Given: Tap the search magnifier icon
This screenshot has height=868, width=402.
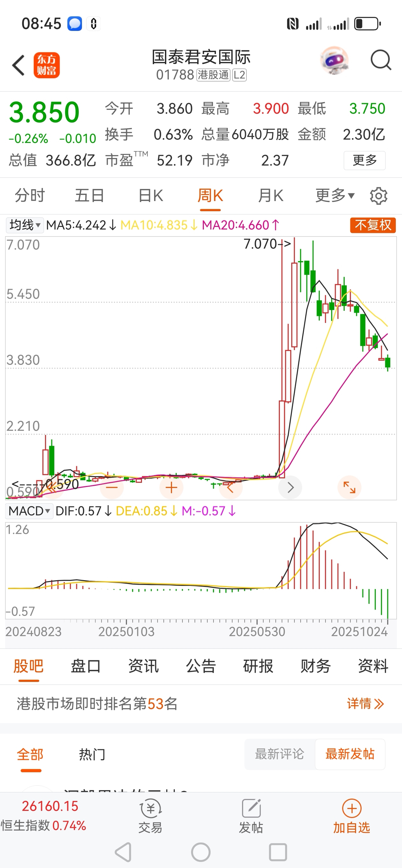Looking at the screenshot, I should click(381, 60).
